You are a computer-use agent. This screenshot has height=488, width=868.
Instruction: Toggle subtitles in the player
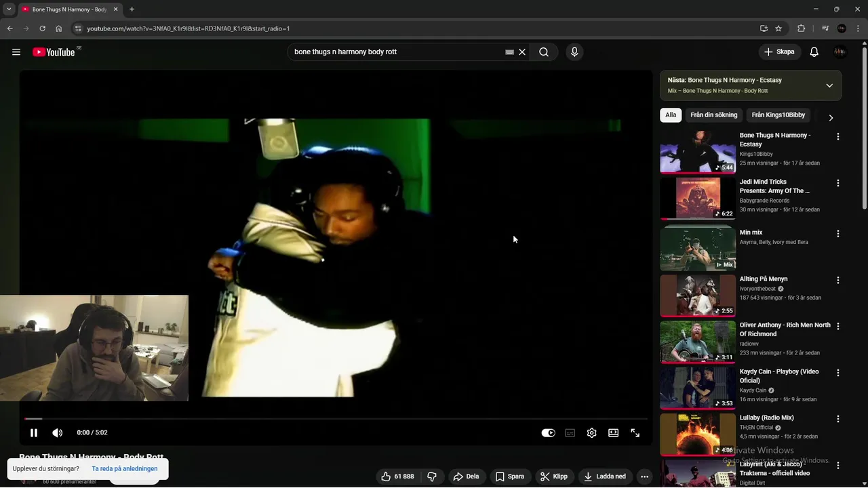coord(570,433)
